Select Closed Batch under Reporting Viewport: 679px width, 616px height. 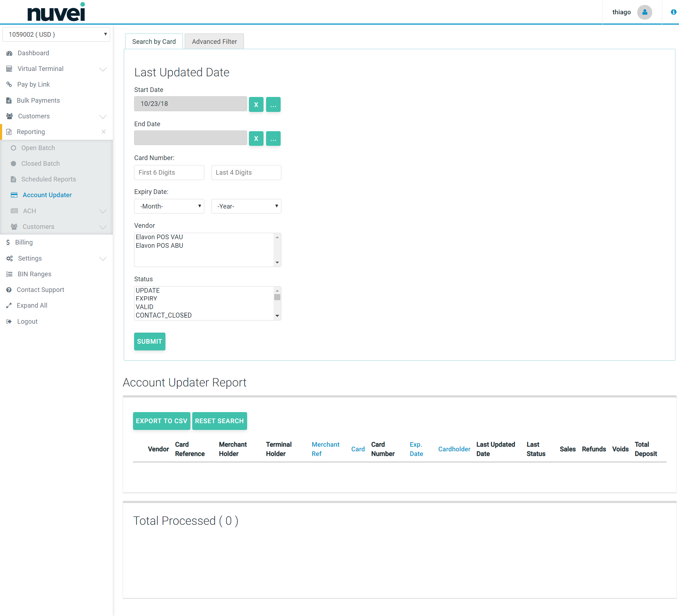click(x=40, y=164)
